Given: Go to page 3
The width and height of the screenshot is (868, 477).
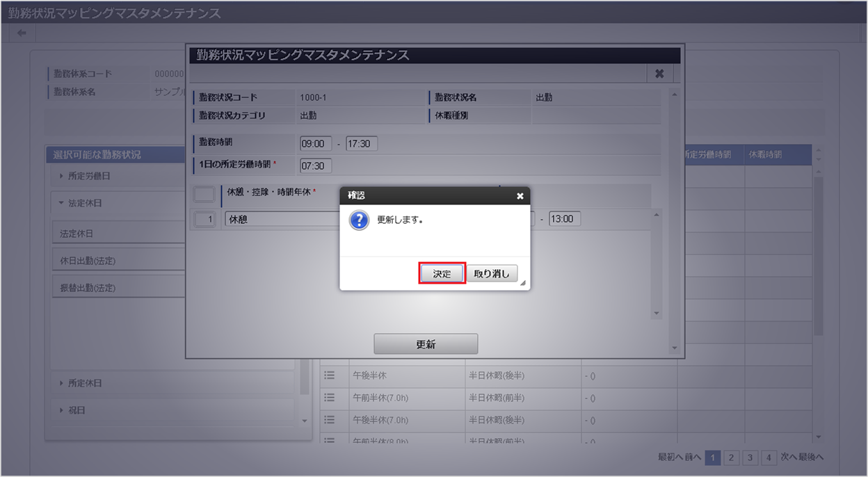Looking at the screenshot, I should click(x=750, y=458).
